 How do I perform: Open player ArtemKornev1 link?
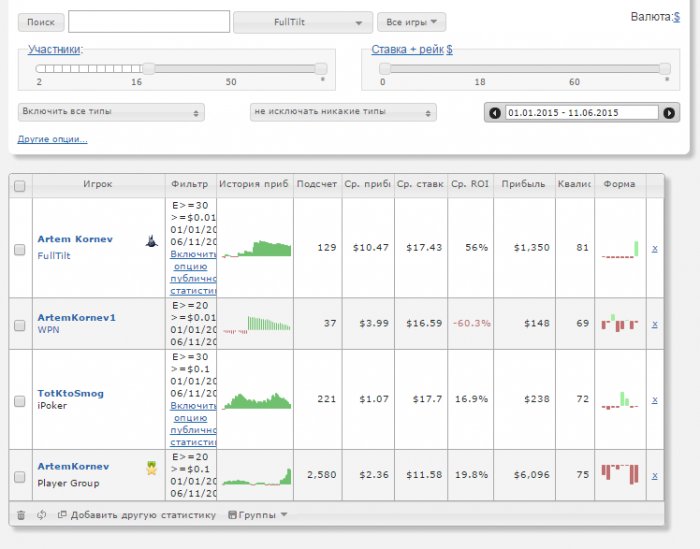pos(76,318)
